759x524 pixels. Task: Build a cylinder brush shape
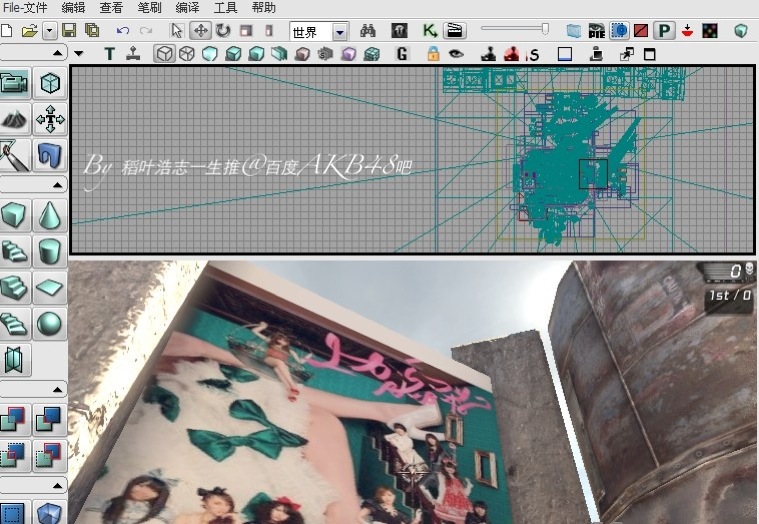pyautogui.click(x=50, y=251)
